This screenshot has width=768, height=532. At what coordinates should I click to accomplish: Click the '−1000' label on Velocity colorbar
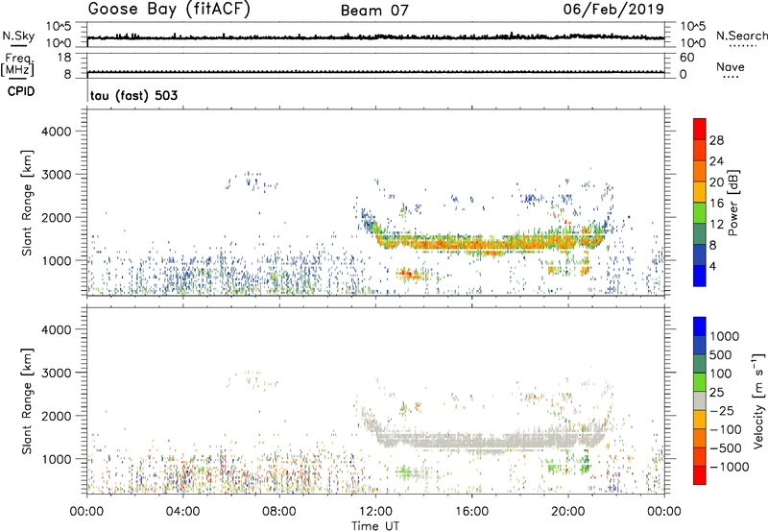coord(729,467)
